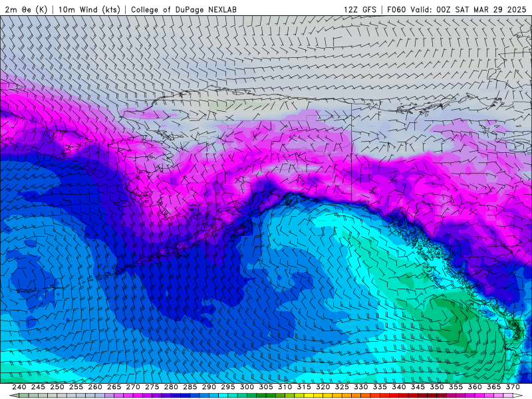Click the 300 colorbar scale label
The height and width of the screenshot is (399, 532).
247,387
